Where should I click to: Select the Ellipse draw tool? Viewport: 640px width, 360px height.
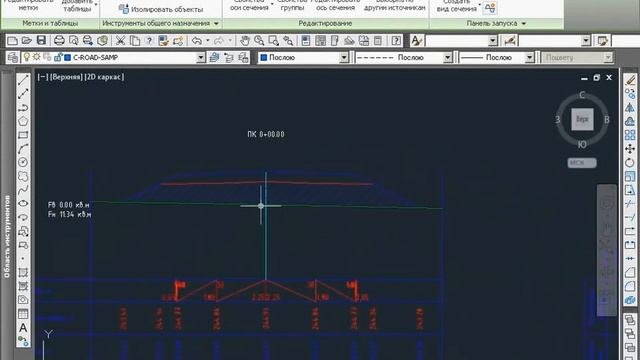click(23, 203)
